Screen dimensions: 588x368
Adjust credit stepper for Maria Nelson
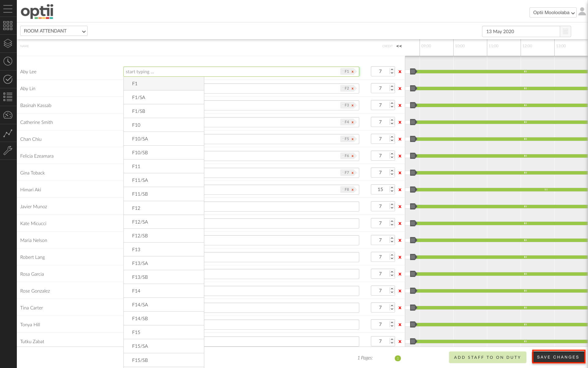click(x=392, y=240)
